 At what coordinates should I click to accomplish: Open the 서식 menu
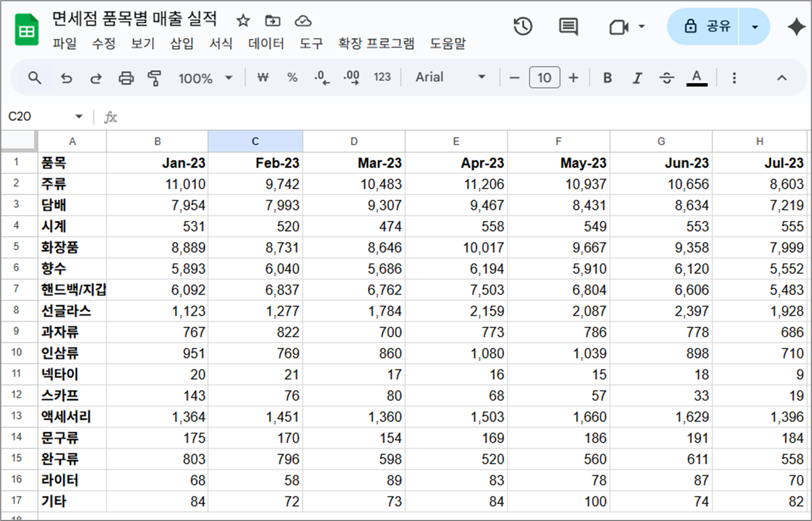click(x=221, y=43)
